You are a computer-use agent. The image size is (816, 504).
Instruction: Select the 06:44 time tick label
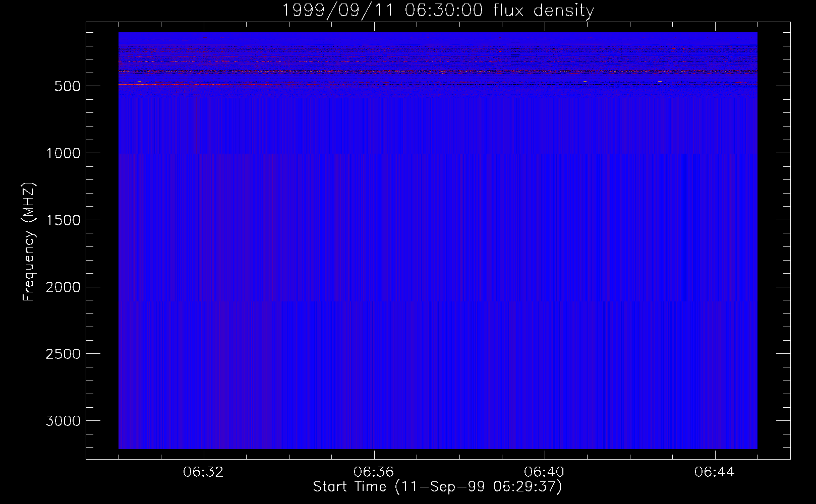point(715,472)
